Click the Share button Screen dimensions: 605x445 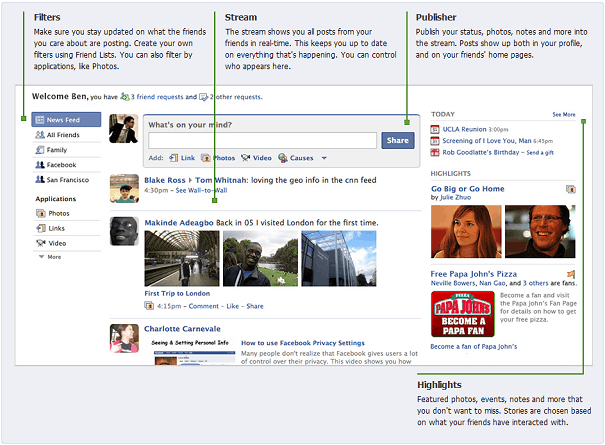click(398, 140)
